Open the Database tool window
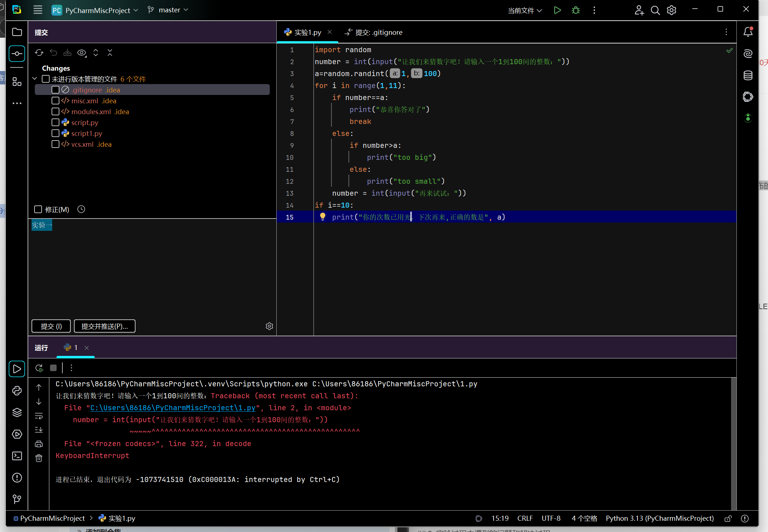 748,75
